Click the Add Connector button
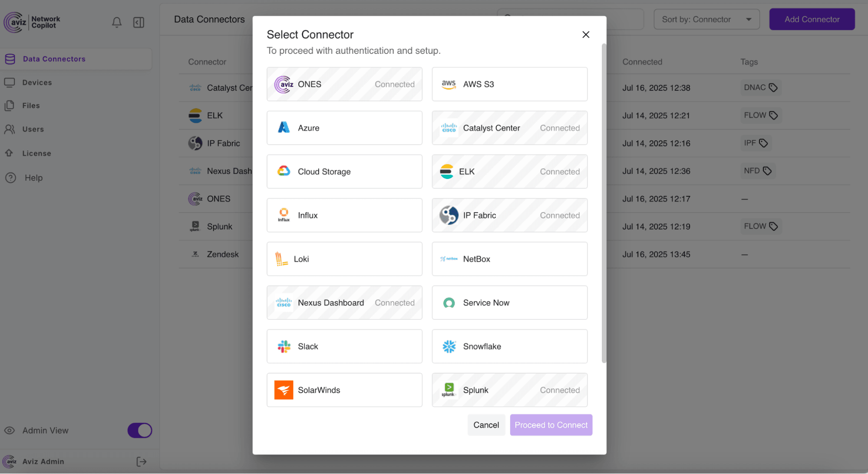Screen dimensions: 868x474 (x=811, y=19)
